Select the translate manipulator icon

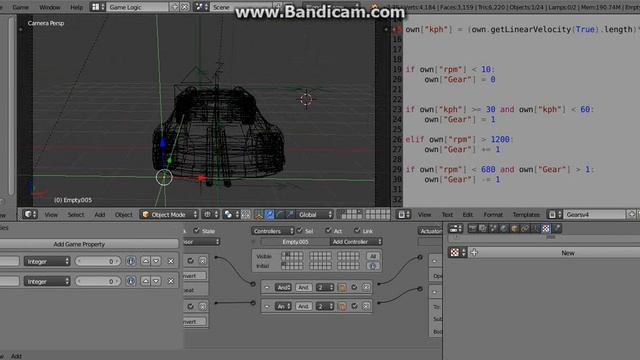point(269,214)
